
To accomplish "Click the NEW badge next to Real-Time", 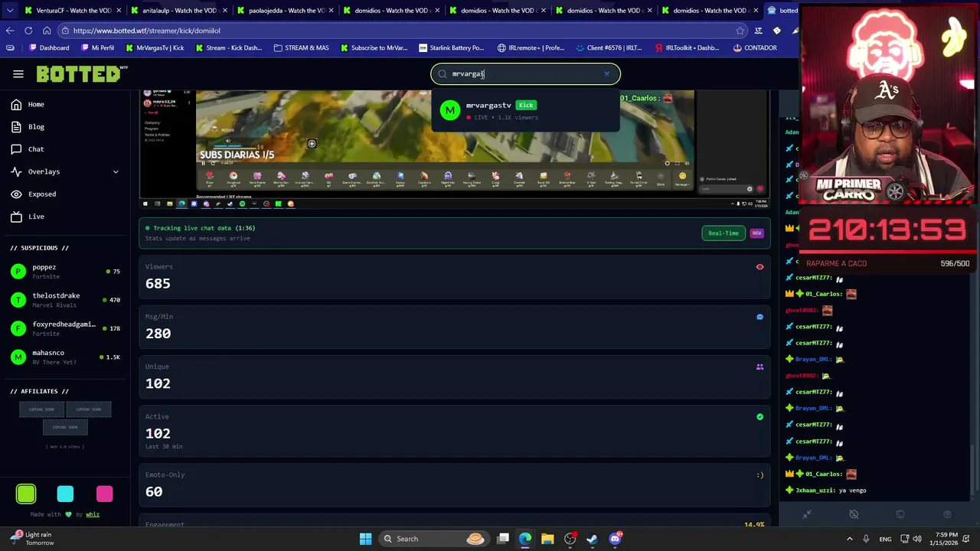I will [756, 233].
